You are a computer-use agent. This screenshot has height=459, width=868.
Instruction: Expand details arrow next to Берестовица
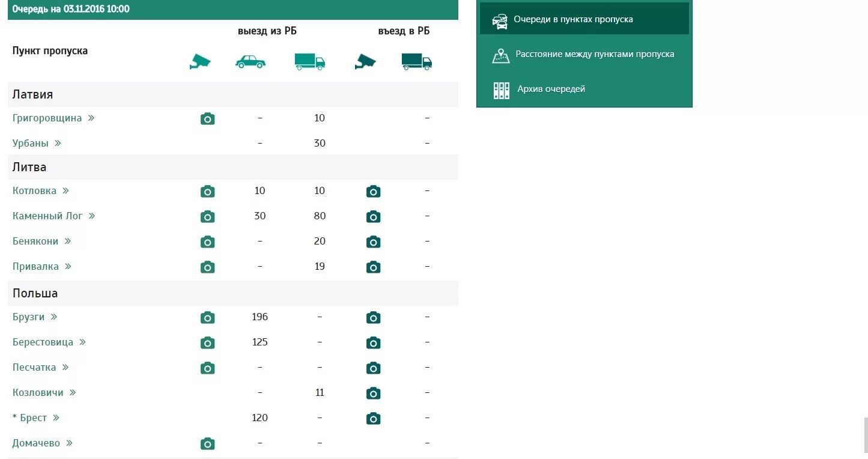[83, 342]
